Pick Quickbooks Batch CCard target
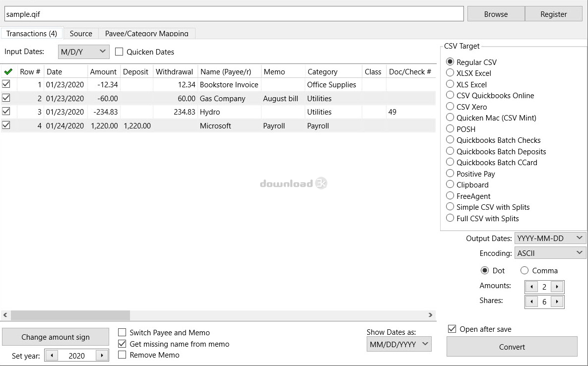The height and width of the screenshot is (366, 588). point(450,162)
